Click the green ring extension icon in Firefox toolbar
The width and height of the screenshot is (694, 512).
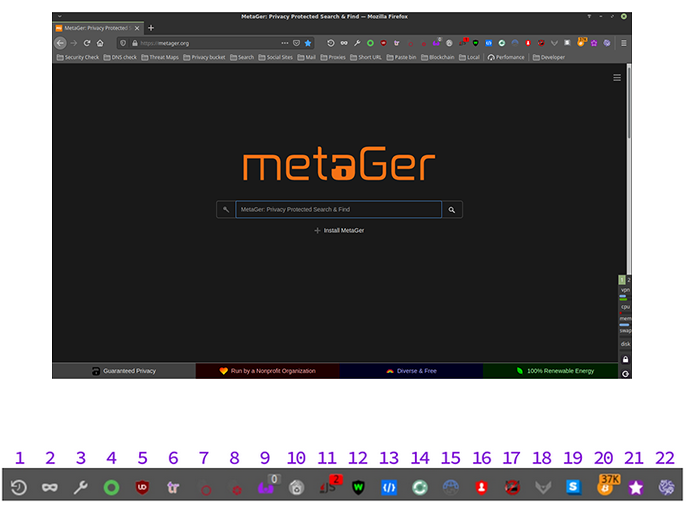tap(370, 43)
